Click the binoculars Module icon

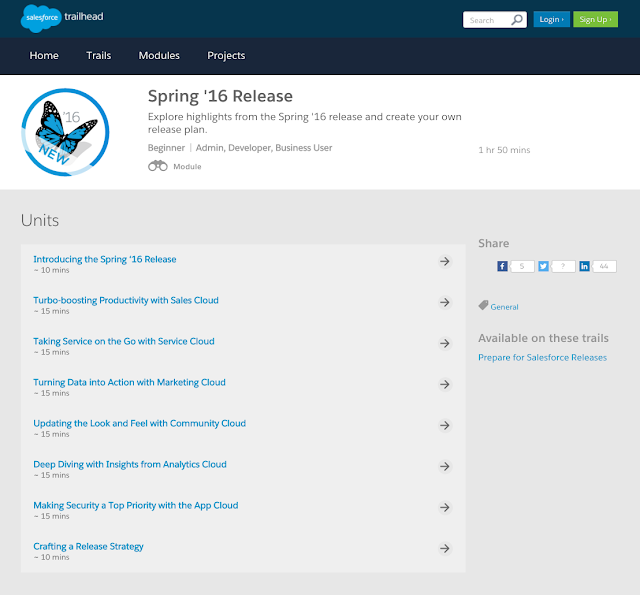(x=158, y=166)
